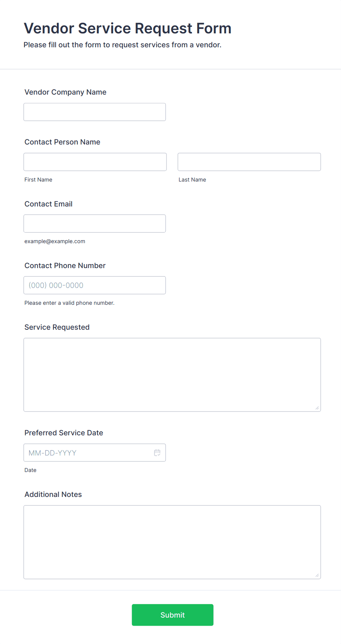Image resolution: width=341 pixels, height=644 pixels.
Task: Click the Additional Notes resize handle
Action: coord(317,575)
